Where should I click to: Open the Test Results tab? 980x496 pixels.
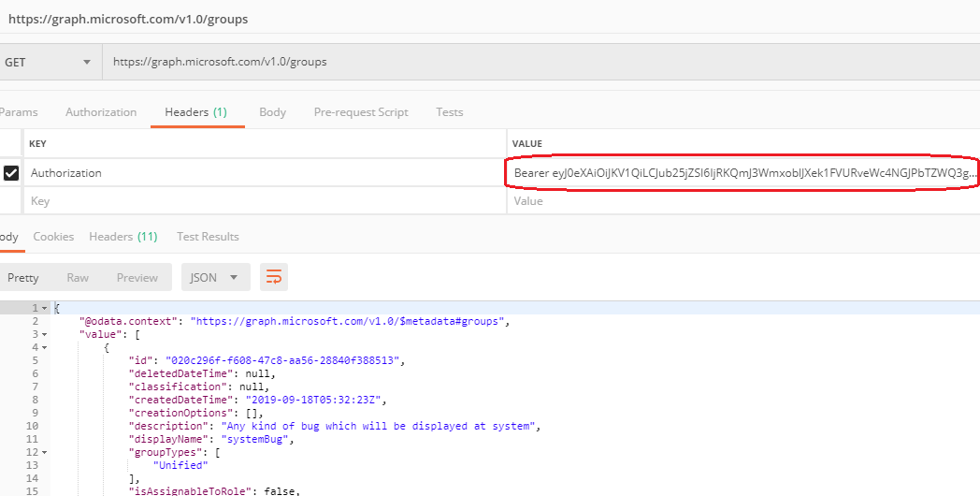pos(208,237)
